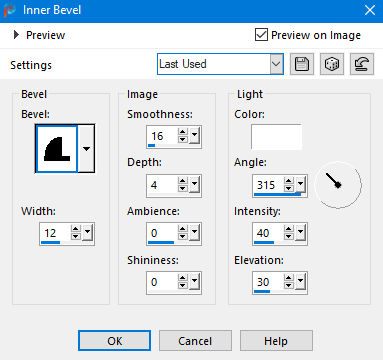Click the bevel shape preview thumbnail
This screenshot has height=360, width=383.
(x=57, y=149)
